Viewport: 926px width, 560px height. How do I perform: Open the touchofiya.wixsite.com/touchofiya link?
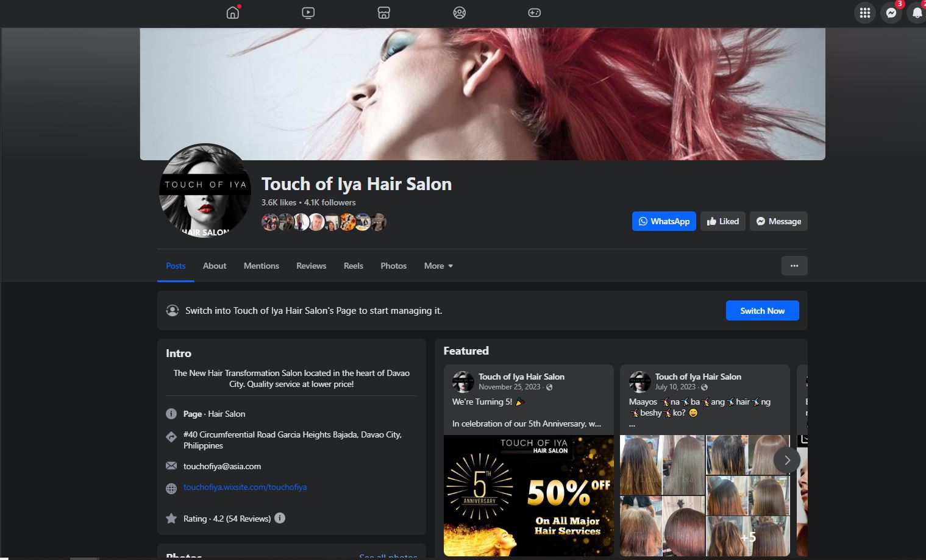245,487
